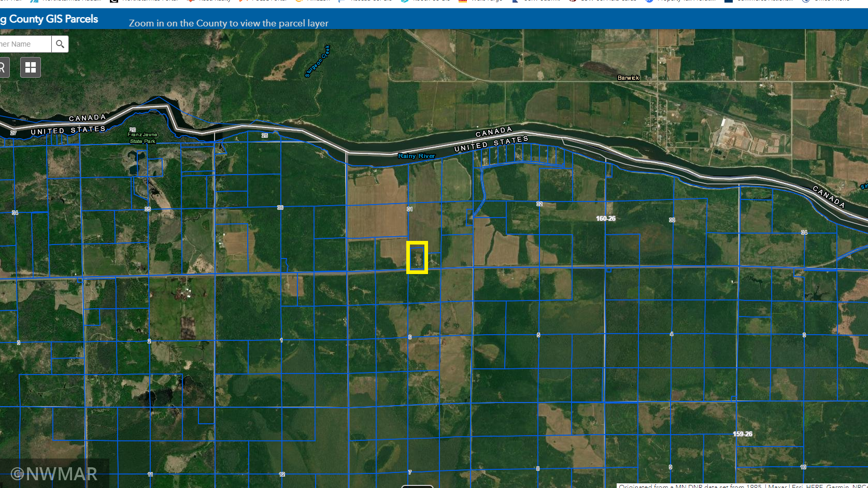Click the map attribution text
Viewport: 868px width, 488px height.
click(x=742, y=485)
